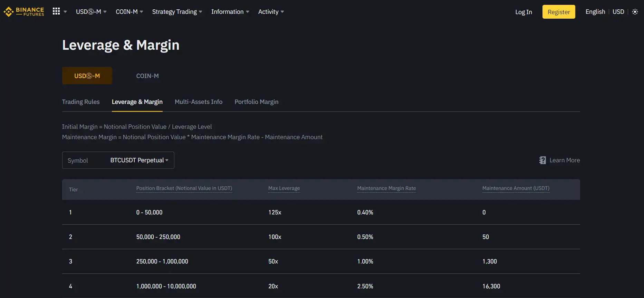Screen dimensions: 644x298
Task: Click the Tier column header
Action: coord(73,190)
